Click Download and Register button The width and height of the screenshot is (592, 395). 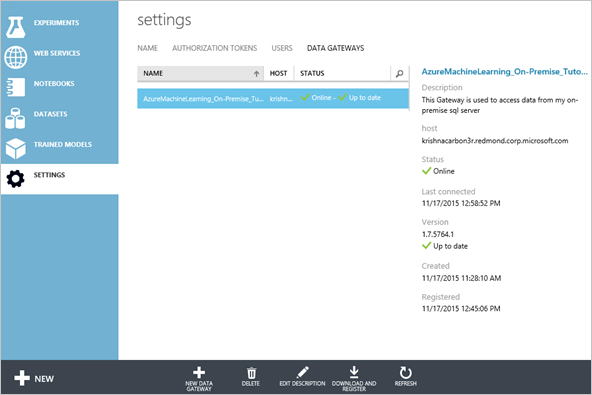354,378
